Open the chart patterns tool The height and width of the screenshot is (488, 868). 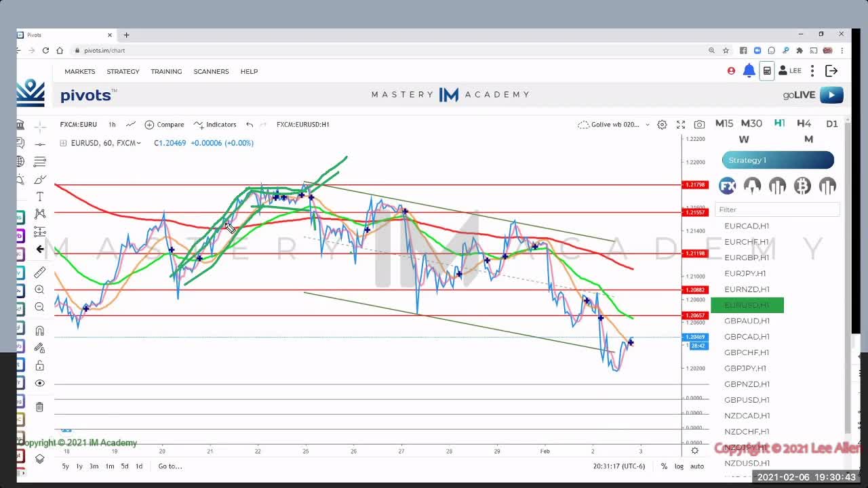pos(40,214)
